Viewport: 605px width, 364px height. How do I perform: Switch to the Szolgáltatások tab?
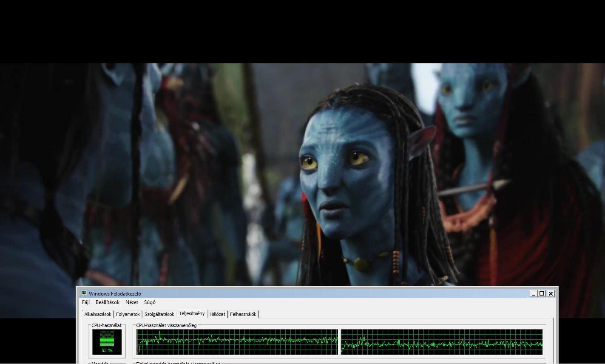159,314
